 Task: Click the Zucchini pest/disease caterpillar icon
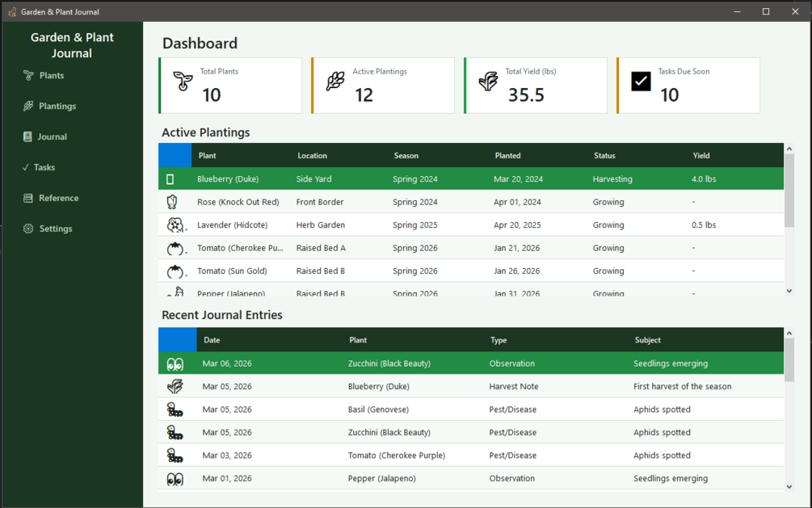click(175, 432)
